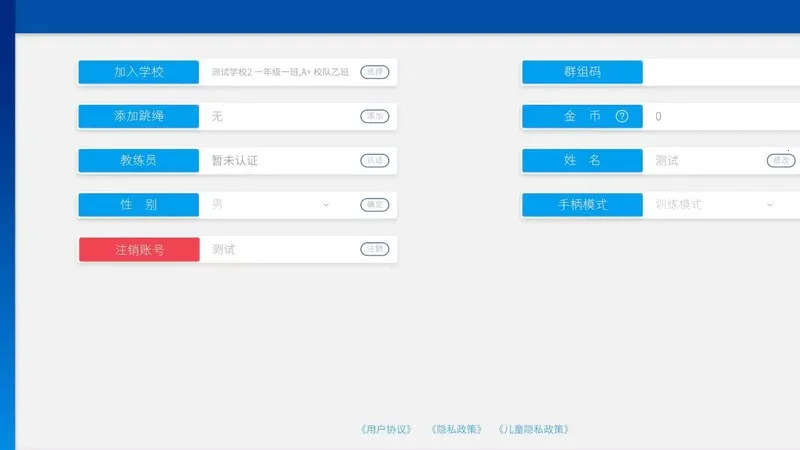Click the 群组码 input field

pyautogui.click(x=720, y=72)
